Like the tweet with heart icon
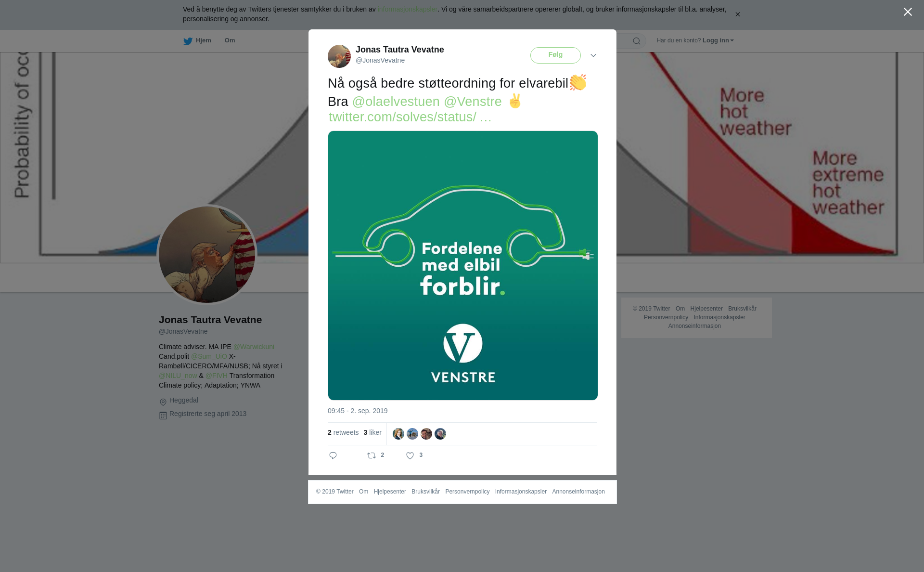Image resolution: width=924 pixels, height=572 pixels. 410,455
